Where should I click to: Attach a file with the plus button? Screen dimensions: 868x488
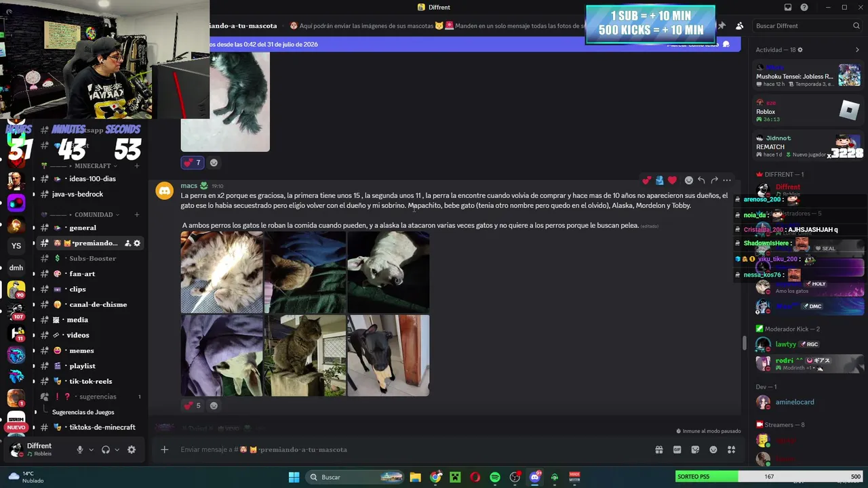tap(164, 449)
